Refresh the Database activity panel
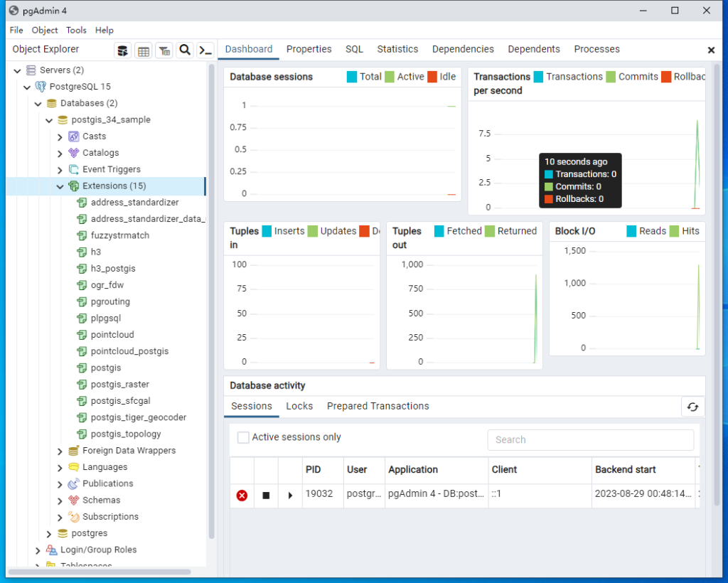The image size is (728, 583). coord(692,407)
